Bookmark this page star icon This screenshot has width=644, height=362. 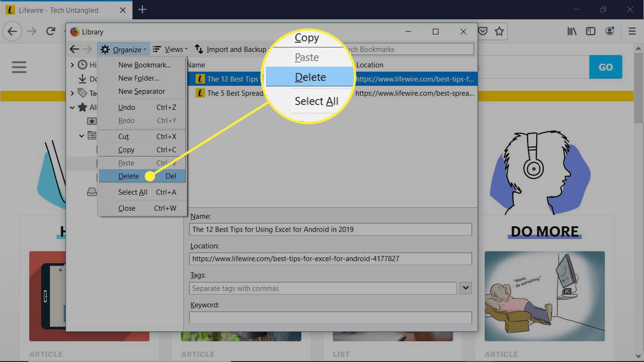coord(499,32)
